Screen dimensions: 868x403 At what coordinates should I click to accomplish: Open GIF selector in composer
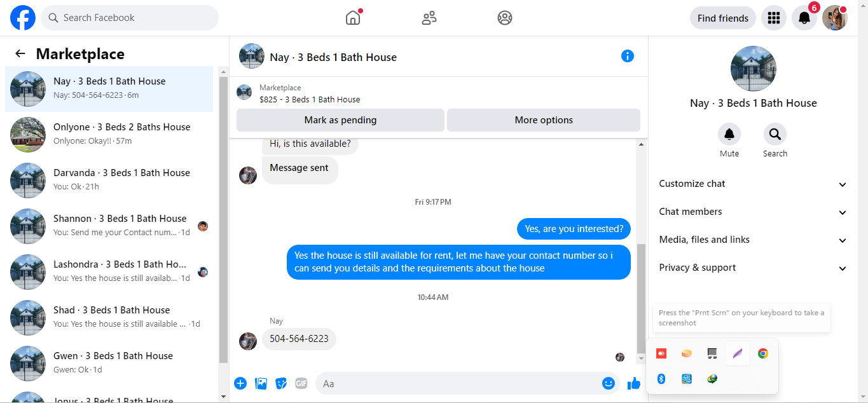[301, 383]
